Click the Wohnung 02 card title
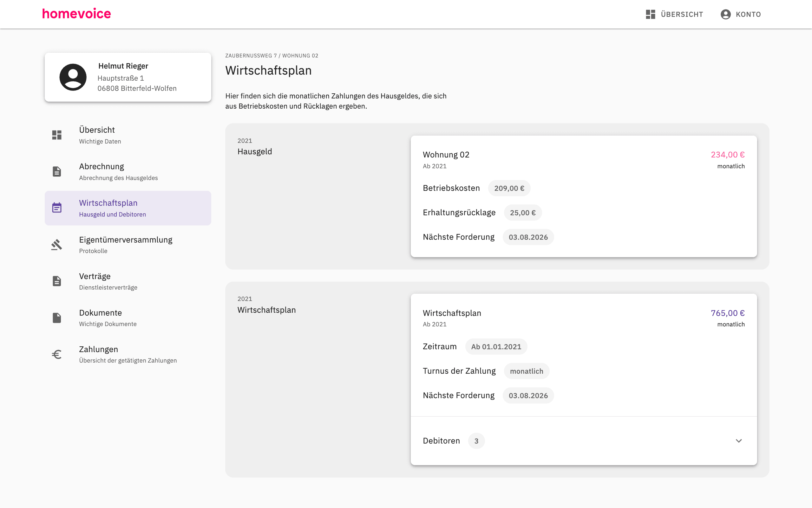 [x=446, y=155]
